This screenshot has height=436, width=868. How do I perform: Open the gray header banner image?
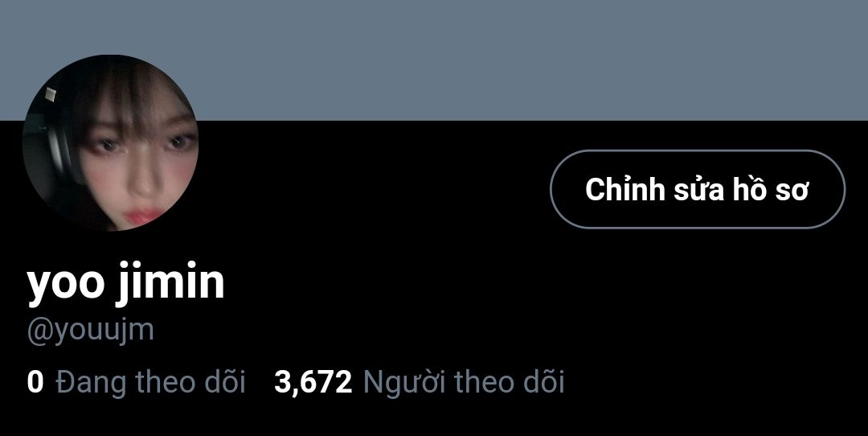coord(434,60)
